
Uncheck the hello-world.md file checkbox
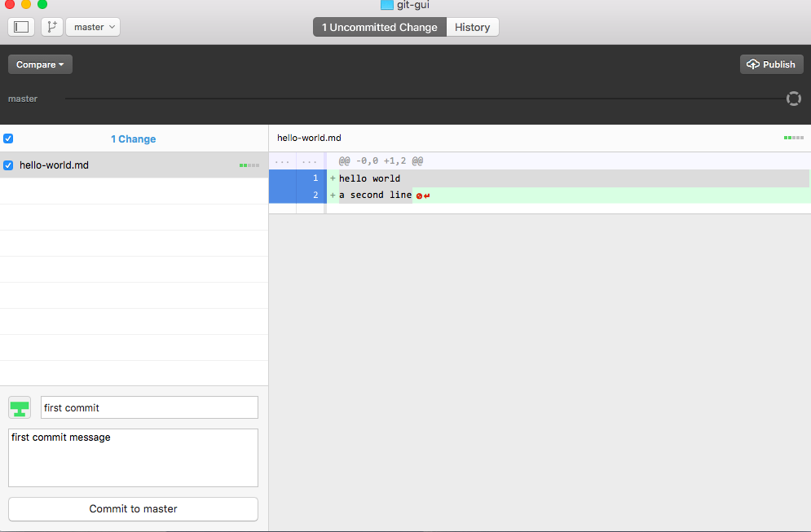coord(8,165)
